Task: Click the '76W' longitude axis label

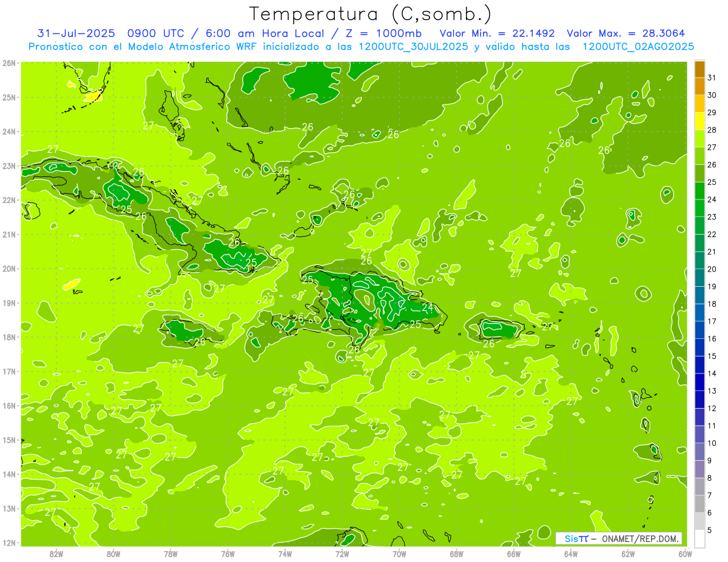Action: coord(228,554)
